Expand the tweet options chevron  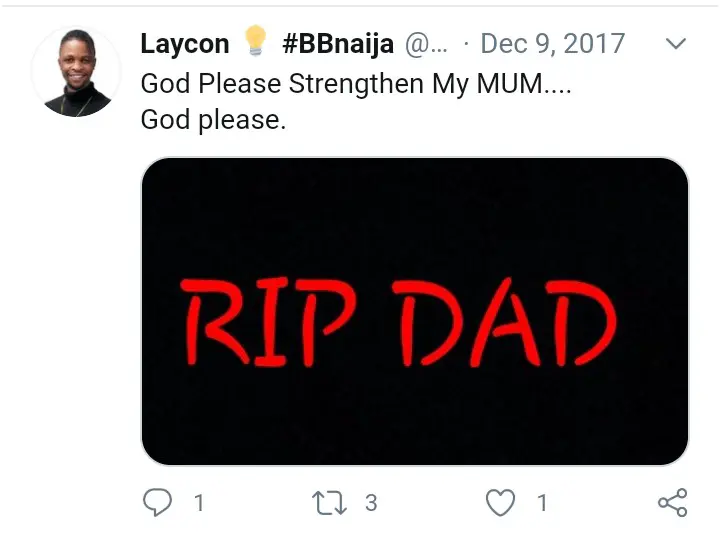[x=676, y=44]
